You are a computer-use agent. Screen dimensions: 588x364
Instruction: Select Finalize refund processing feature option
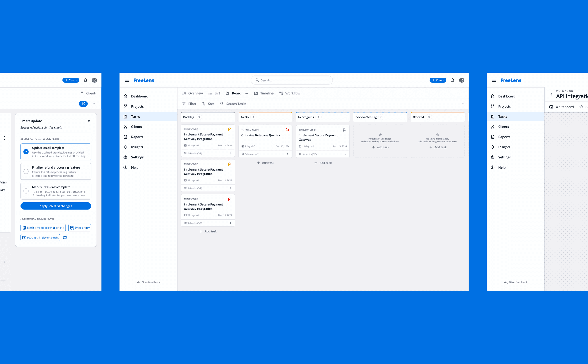[26, 171]
